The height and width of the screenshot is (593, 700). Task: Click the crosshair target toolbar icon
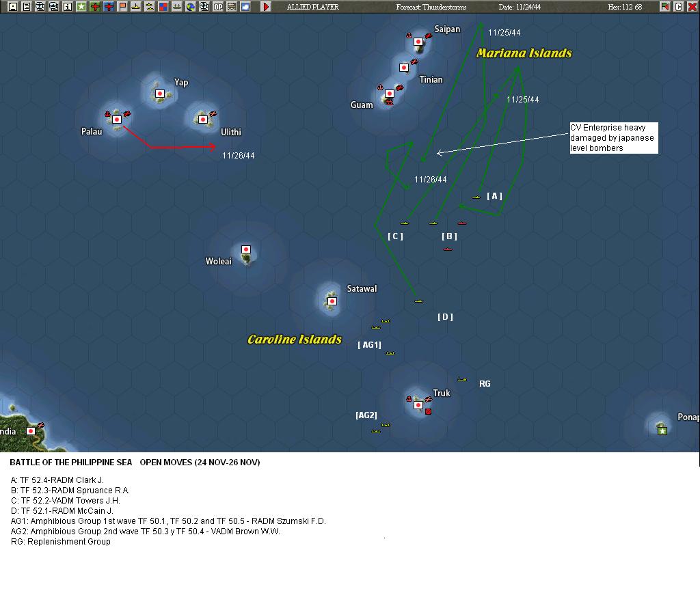click(x=204, y=7)
